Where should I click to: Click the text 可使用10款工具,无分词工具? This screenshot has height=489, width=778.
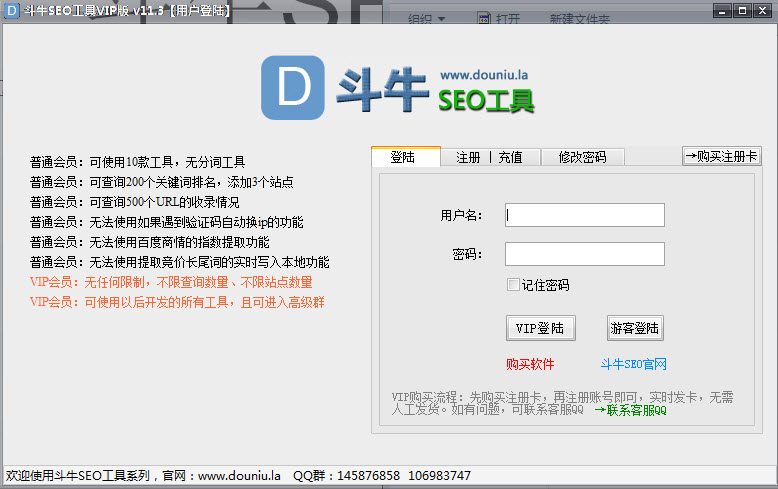(167, 162)
